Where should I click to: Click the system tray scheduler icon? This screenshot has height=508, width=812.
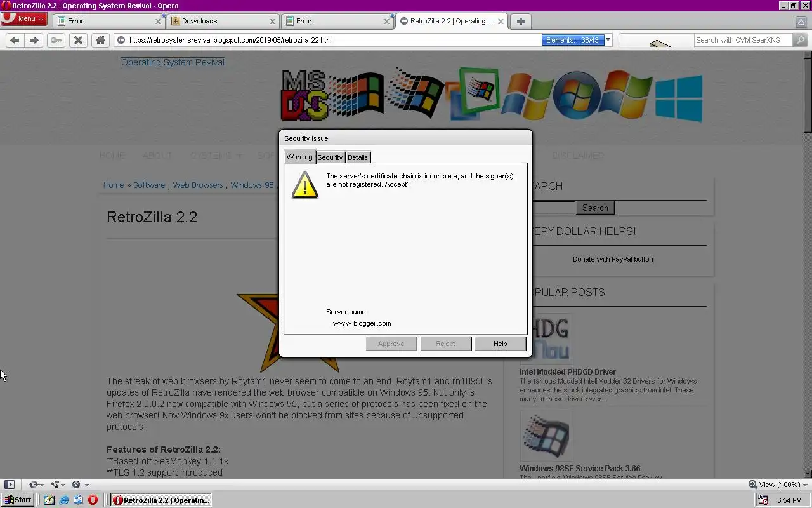(x=764, y=500)
